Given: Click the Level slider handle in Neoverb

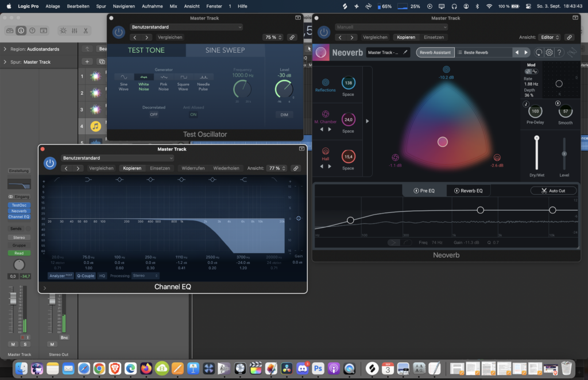Looking at the screenshot, I should tap(564, 154).
